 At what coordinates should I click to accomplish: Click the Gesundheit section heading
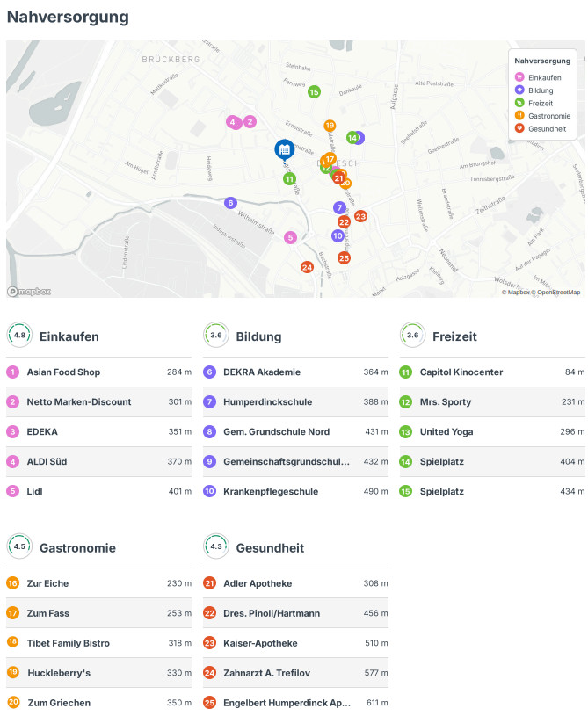[x=270, y=548]
